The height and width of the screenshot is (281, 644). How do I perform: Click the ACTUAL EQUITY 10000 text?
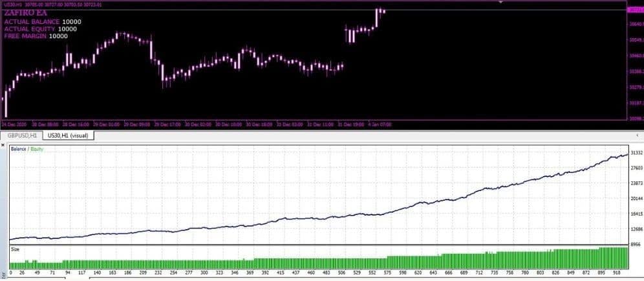pos(40,29)
